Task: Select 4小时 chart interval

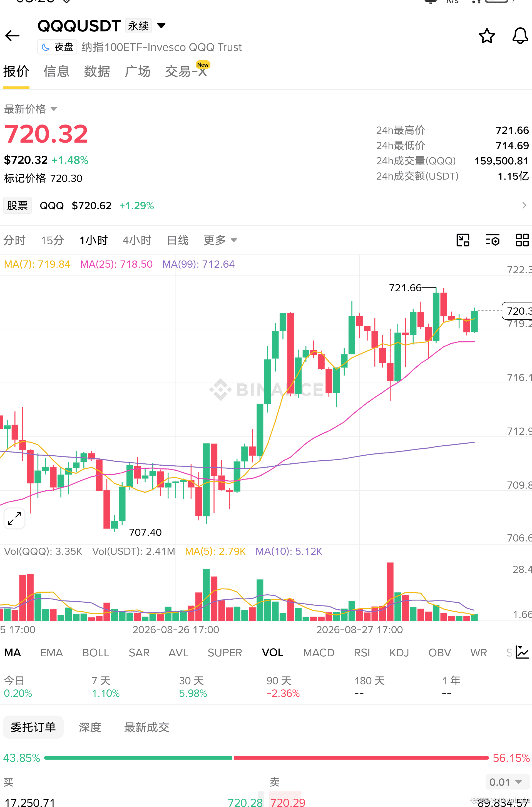Action: tap(137, 240)
